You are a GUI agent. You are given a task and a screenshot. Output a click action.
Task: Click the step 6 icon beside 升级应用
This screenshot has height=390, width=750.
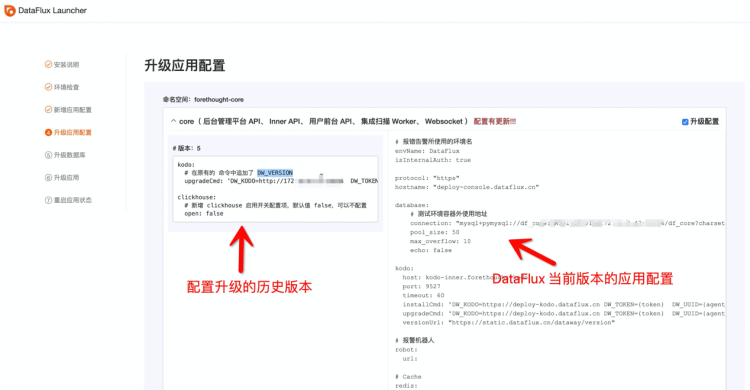tap(48, 178)
